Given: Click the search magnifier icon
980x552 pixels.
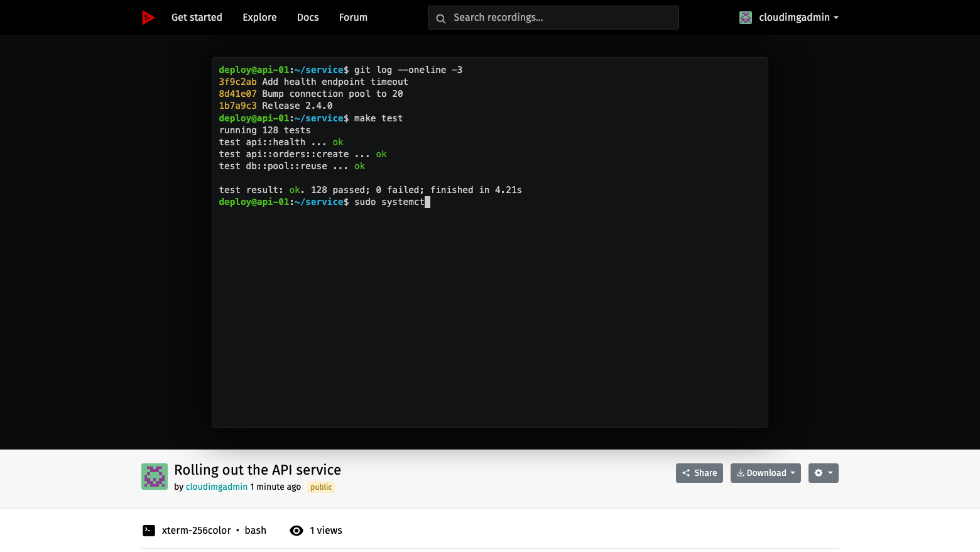Looking at the screenshot, I should 441,18.
